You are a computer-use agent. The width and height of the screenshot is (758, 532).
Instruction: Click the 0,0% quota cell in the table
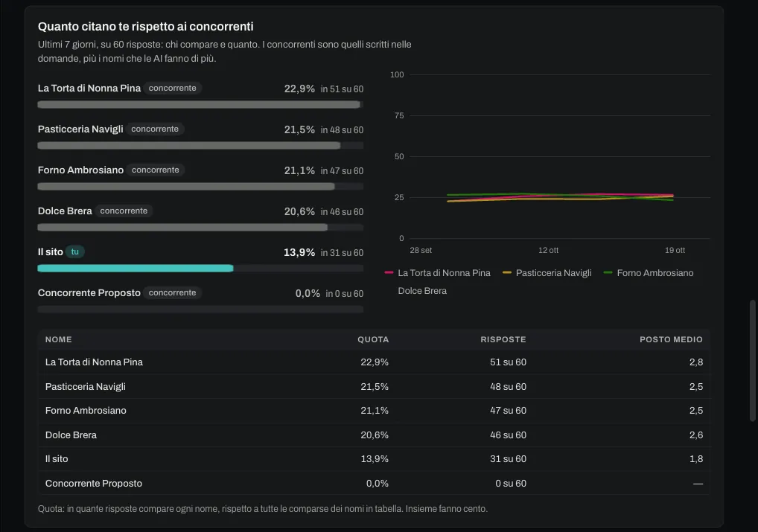378,483
